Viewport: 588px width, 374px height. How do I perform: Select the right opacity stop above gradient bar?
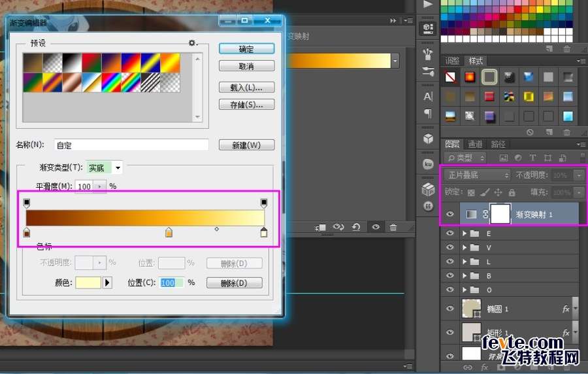[x=264, y=203]
